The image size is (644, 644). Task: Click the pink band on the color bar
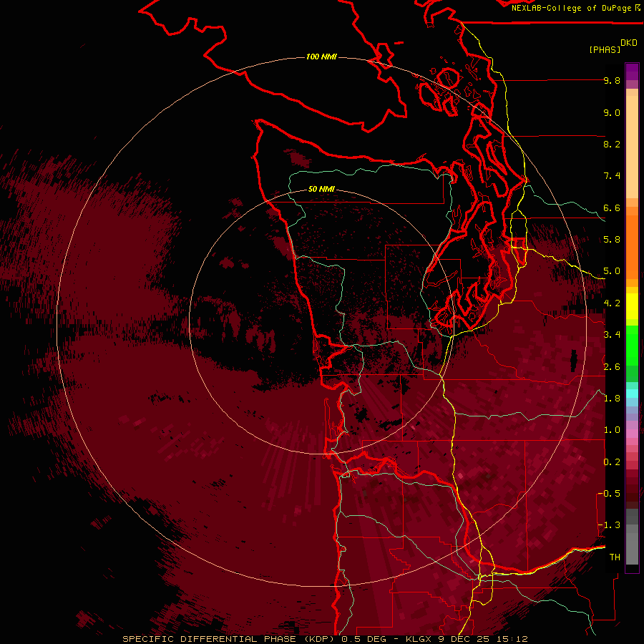pos(632,434)
